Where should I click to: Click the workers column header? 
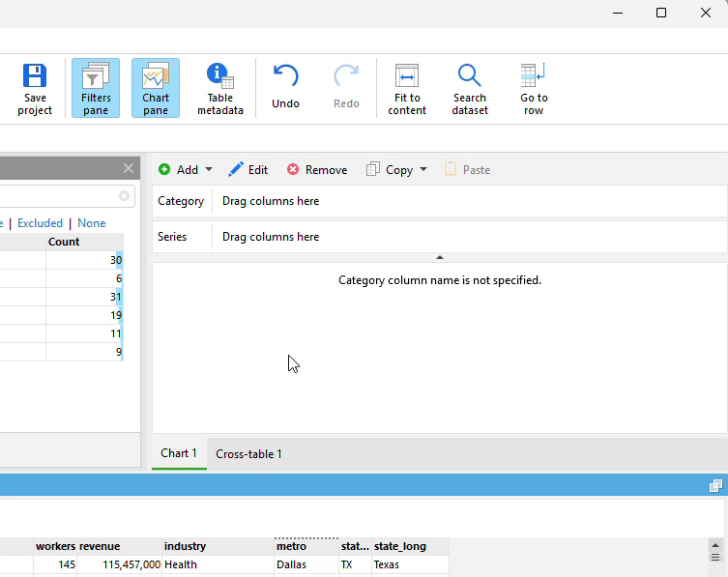coord(55,546)
